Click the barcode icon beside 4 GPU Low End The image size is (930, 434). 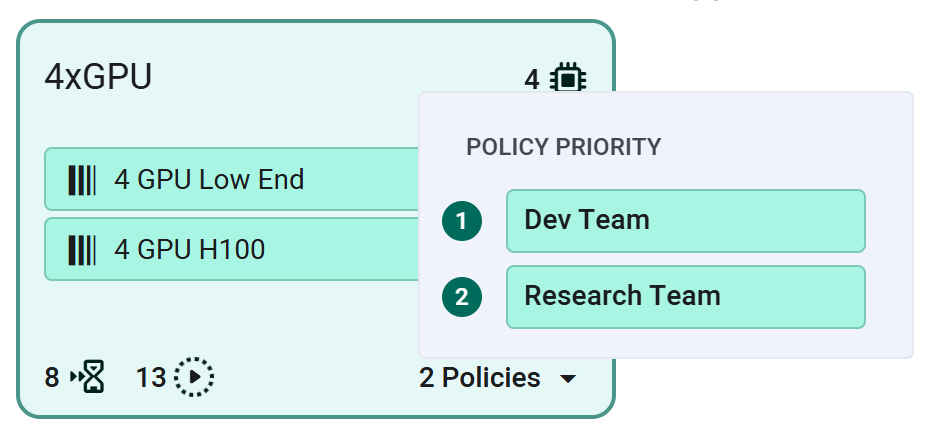pyautogui.click(x=82, y=180)
